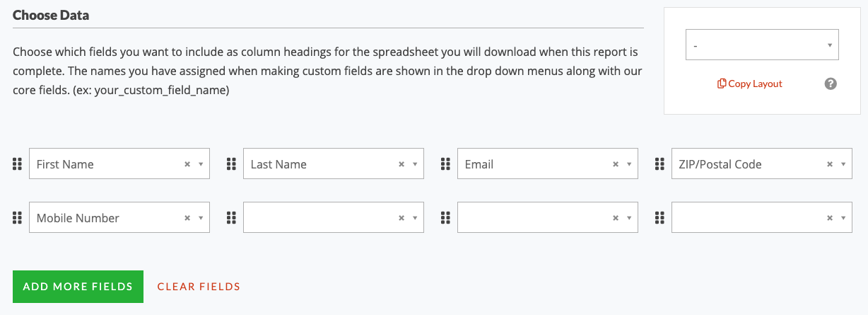Image resolution: width=868 pixels, height=315 pixels.
Task: Clear the Last Name field selection
Action: (x=401, y=164)
